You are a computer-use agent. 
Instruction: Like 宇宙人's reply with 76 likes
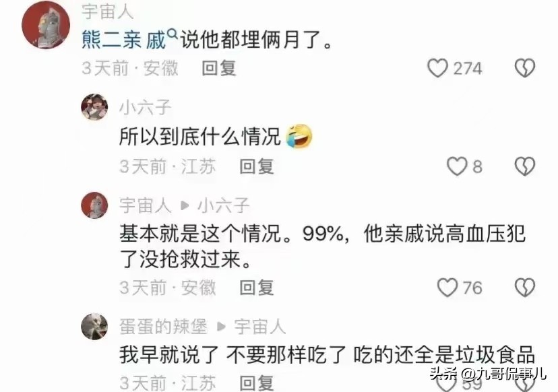447,288
